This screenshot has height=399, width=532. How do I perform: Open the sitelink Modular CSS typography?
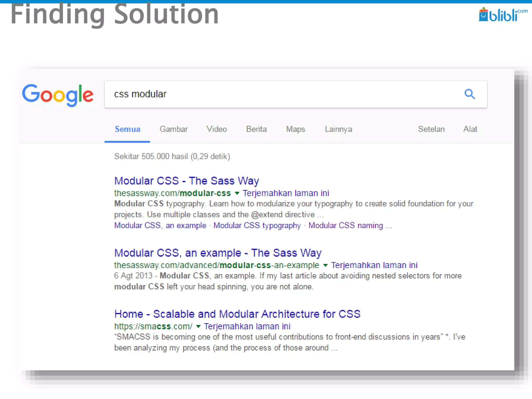257,225
